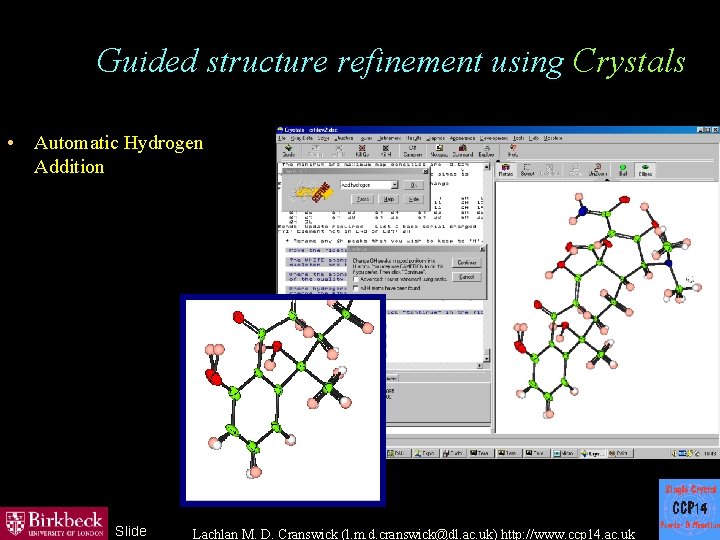Viewport: 720px width, 540px height.
Task: Switch atom display to Ellipse style
Action: (645, 169)
